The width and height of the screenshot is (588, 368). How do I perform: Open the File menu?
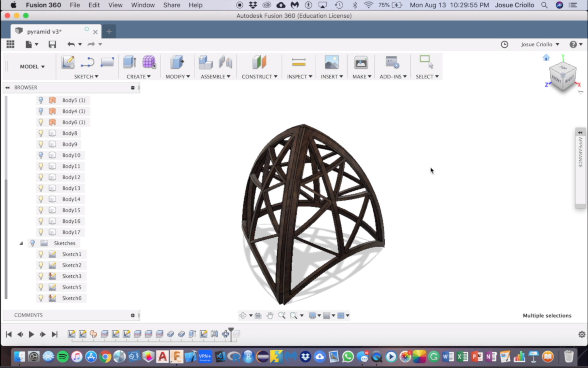[75, 5]
